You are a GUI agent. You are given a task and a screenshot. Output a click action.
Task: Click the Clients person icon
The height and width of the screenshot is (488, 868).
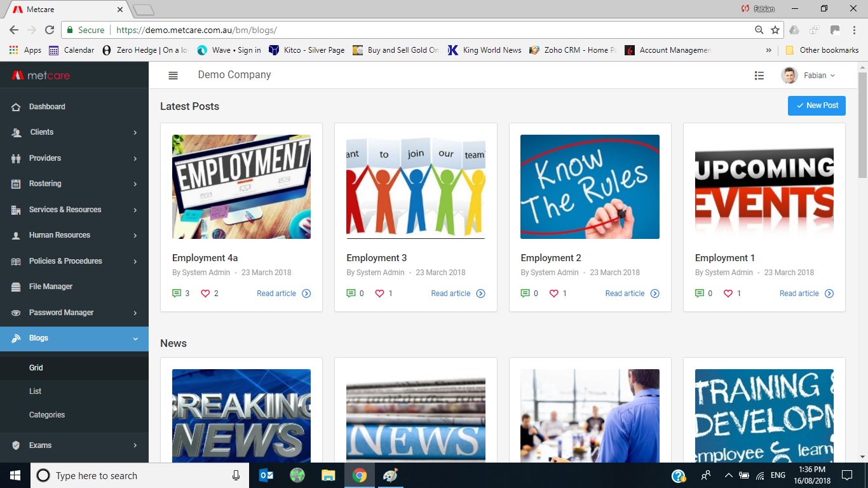pyautogui.click(x=17, y=133)
